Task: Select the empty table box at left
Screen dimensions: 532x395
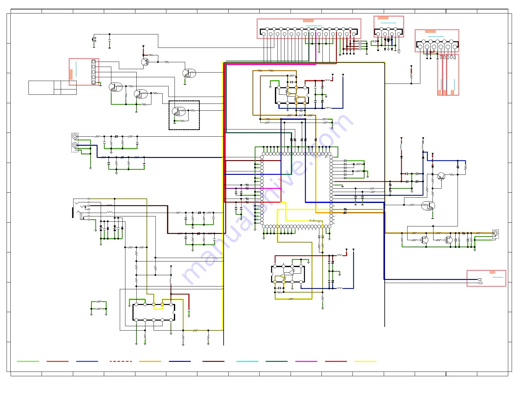Action: point(53,88)
